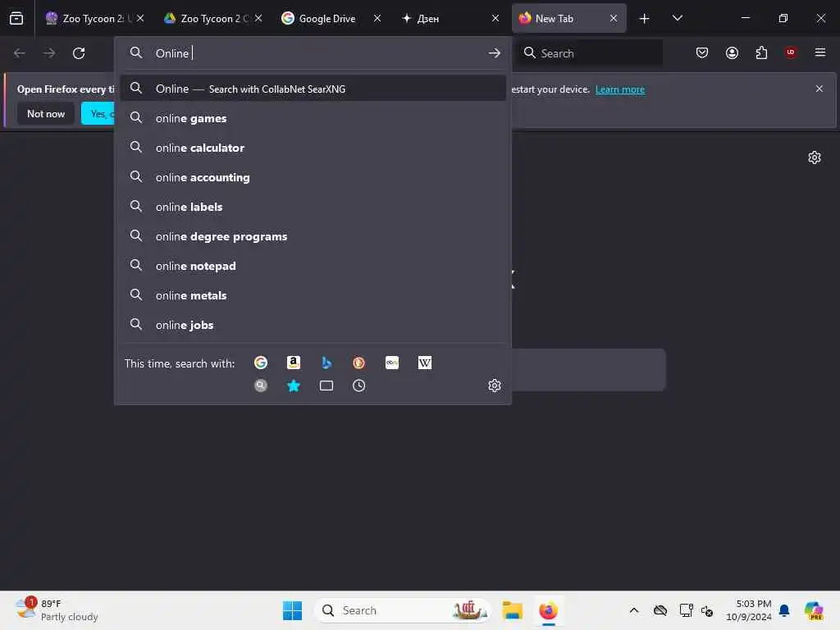Search bookmarks using the blue star icon

pos(294,386)
